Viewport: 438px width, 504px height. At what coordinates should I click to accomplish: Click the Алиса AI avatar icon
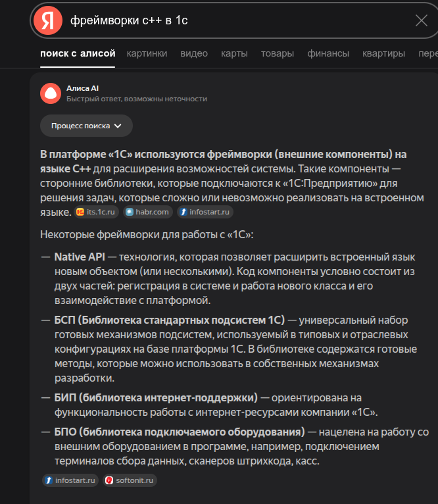(x=51, y=93)
